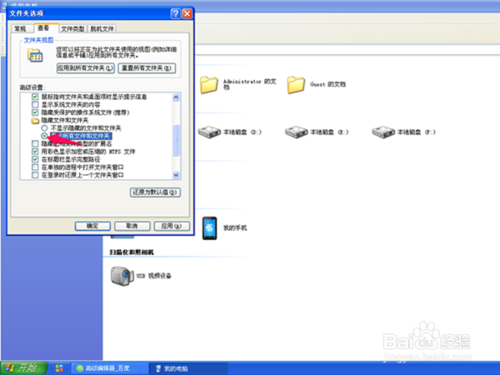The width and height of the screenshot is (500, 375).
Task: Cancel with the 取消 button
Action: [132, 226]
